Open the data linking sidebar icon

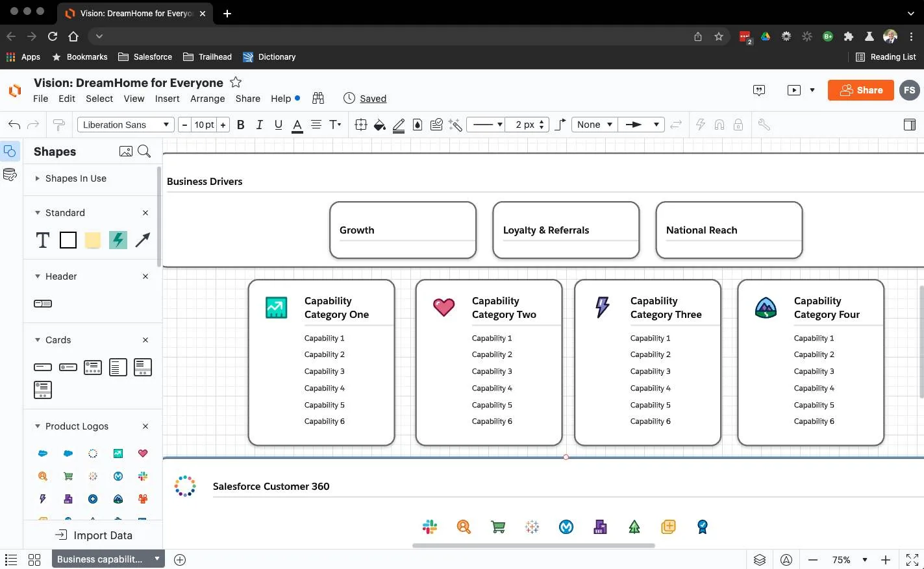click(10, 175)
